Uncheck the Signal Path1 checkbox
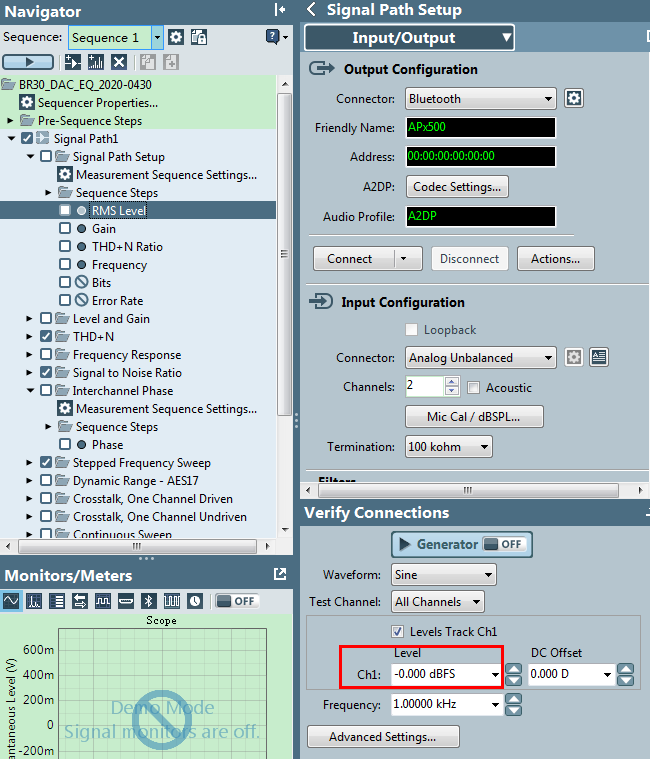 [27, 138]
